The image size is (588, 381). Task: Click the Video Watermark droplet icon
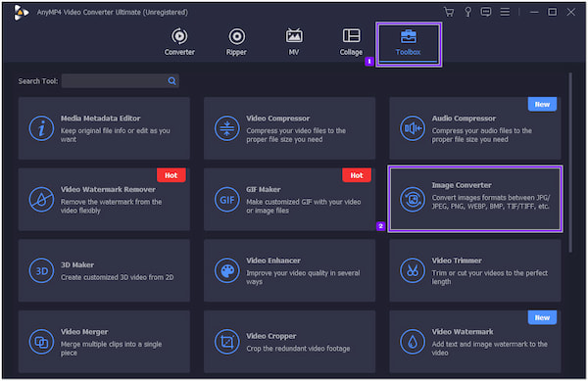click(413, 342)
